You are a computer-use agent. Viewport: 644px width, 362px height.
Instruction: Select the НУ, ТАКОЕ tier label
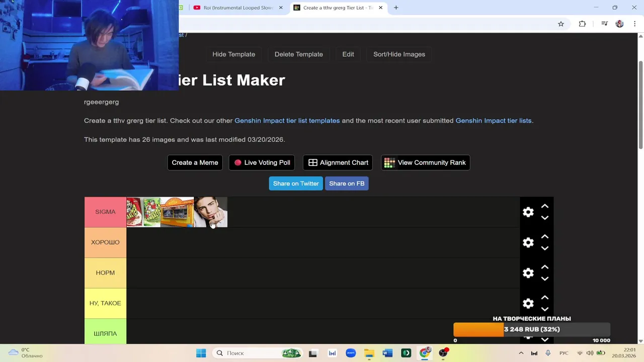click(105, 303)
